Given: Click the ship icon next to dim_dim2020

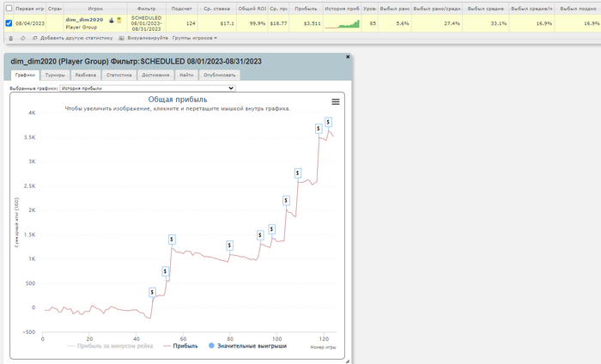Looking at the screenshot, I should 111,21.
